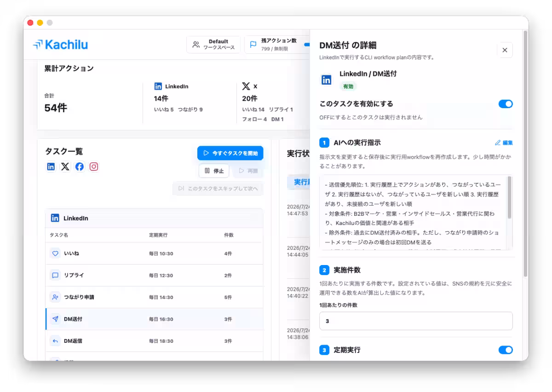This screenshot has width=552, height=392.
Task: Click the 14:44:05 execution log timestamp
Action: coord(297,254)
